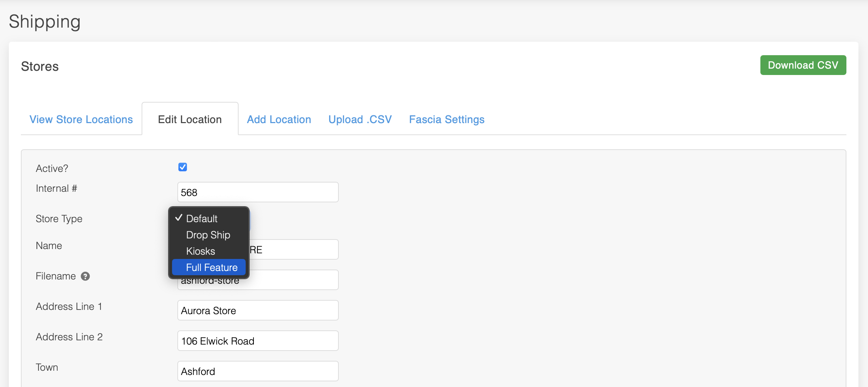This screenshot has width=868, height=387.
Task: Click the Stores section heading
Action: pos(40,67)
